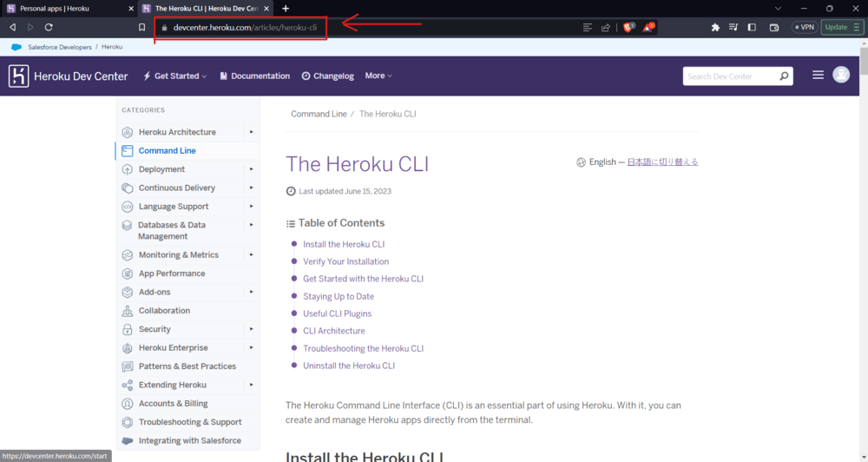The image size is (868, 462).
Task: Toggle the browser sidebar panel icon
Action: [x=752, y=27]
